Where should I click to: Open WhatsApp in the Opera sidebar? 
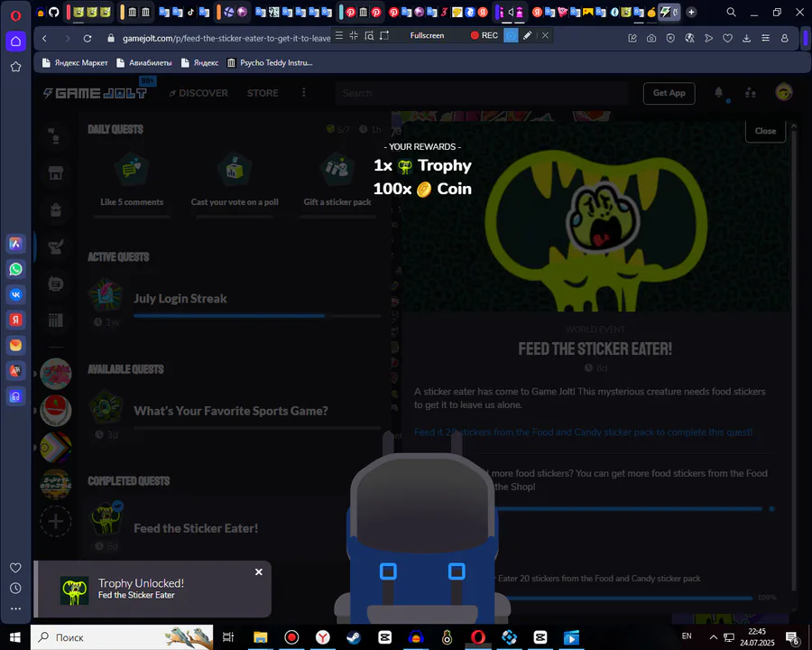click(15, 269)
